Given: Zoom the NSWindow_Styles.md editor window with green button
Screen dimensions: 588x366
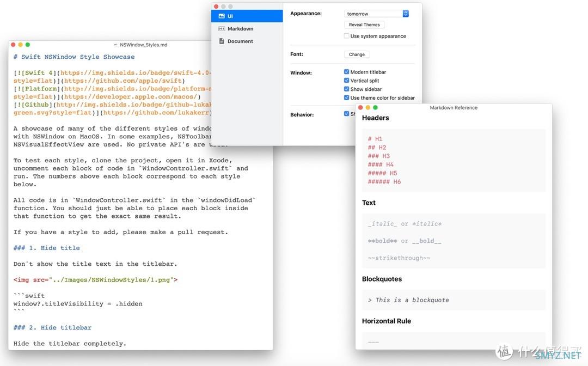Looking at the screenshot, I should pos(27,45).
